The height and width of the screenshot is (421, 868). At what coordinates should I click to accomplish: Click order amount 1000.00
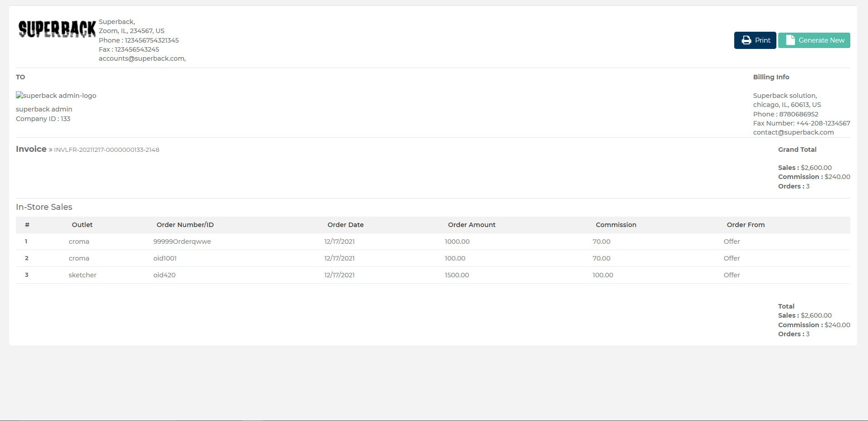[x=457, y=242]
